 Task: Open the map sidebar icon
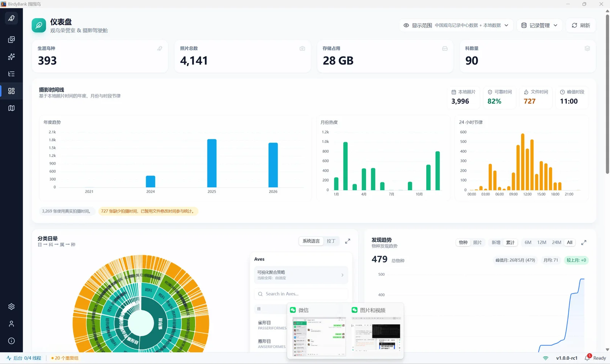(11, 108)
